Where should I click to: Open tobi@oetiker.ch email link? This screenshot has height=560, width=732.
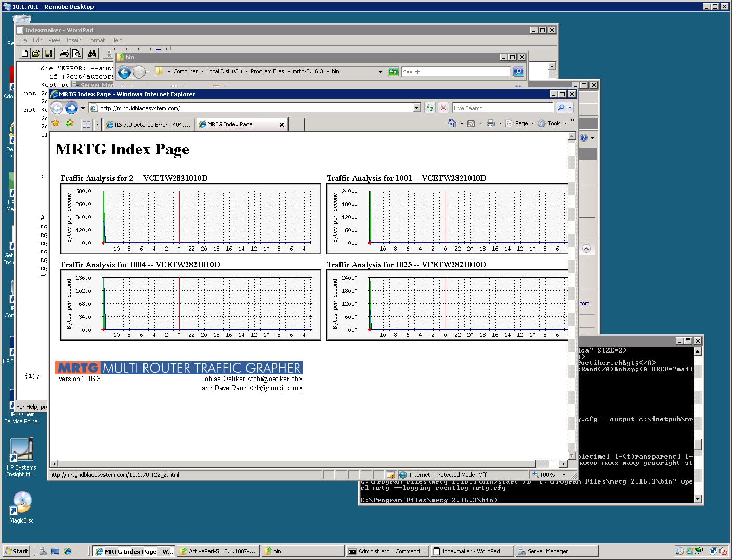[274, 379]
